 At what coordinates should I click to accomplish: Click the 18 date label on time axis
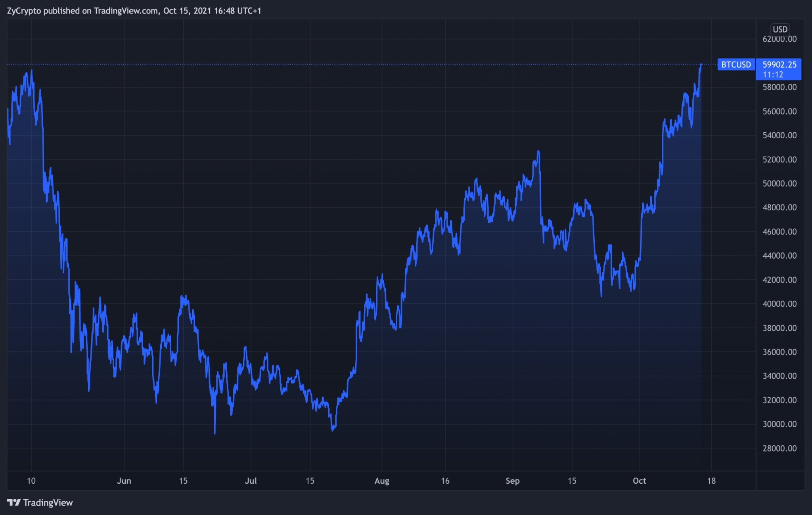pos(711,481)
